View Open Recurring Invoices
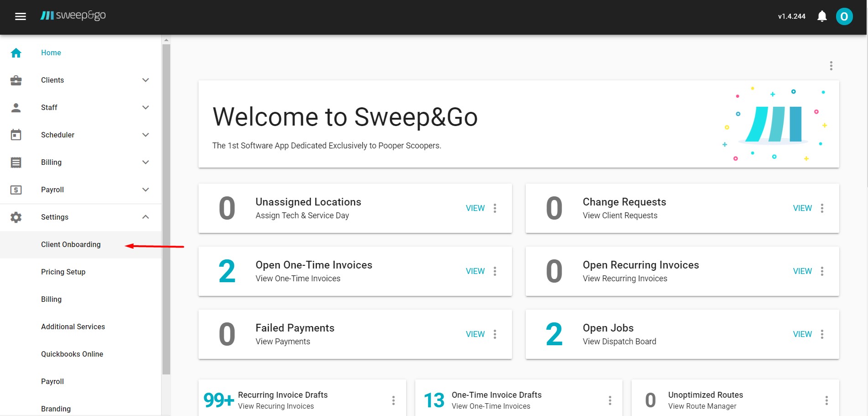868x416 pixels. 802,271
